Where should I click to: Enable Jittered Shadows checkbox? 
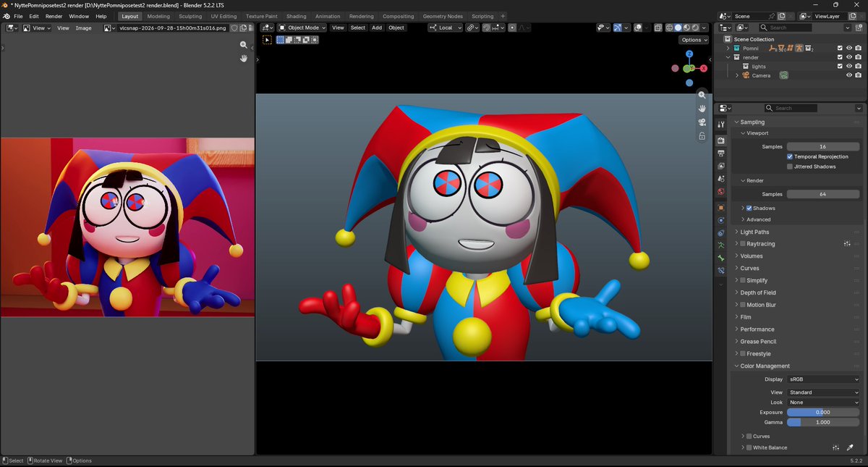click(790, 167)
